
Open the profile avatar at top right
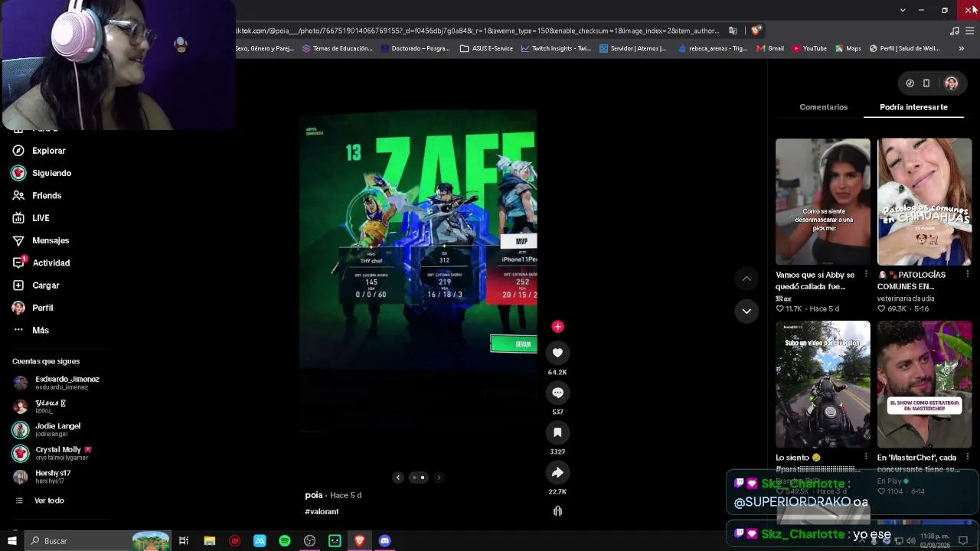[951, 83]
